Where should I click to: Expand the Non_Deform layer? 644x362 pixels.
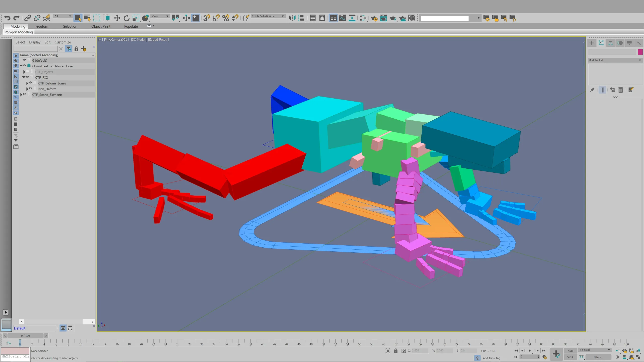[27, 89]
